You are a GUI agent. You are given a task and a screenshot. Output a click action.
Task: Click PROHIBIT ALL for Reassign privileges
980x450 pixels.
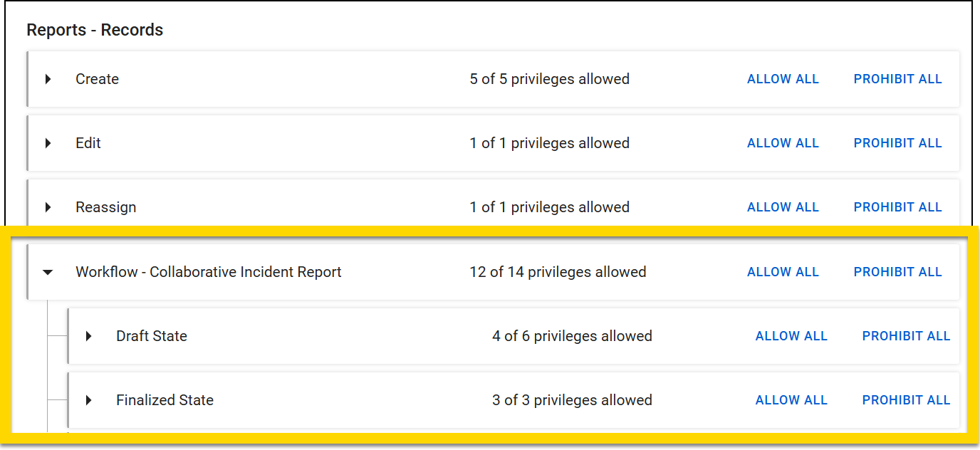pyautogui.click(x=897, y=207)
